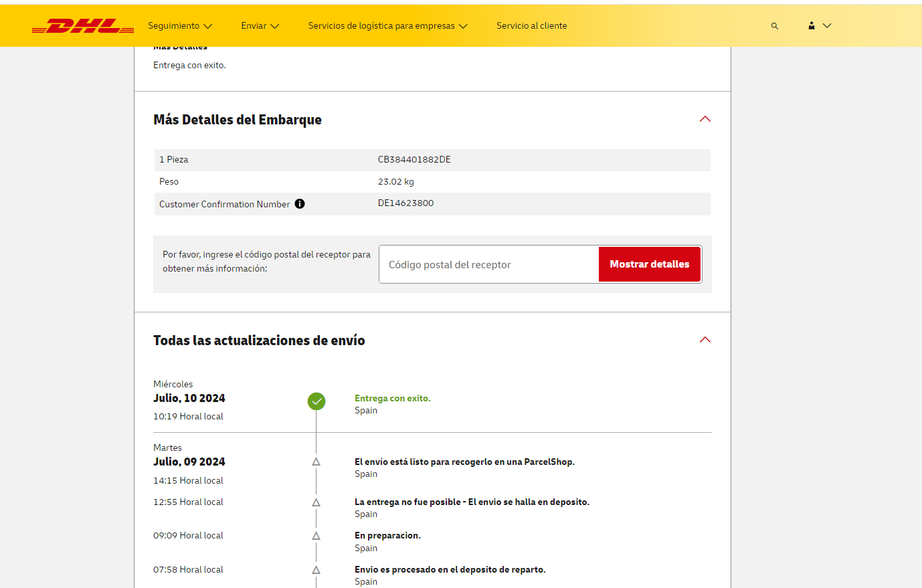
Task: Click the 09:09 Horal local timestamp
Action: (188, 536)
